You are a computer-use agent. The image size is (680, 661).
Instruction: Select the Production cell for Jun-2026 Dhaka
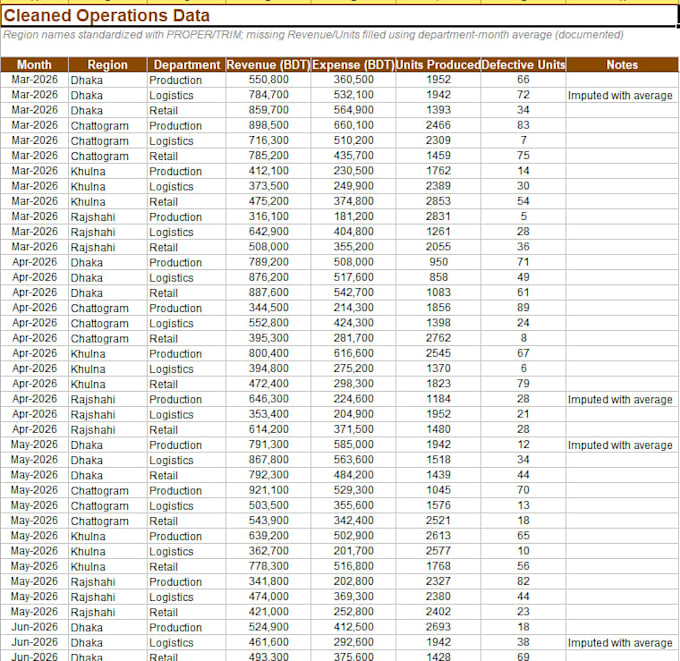tap(186, 627)
